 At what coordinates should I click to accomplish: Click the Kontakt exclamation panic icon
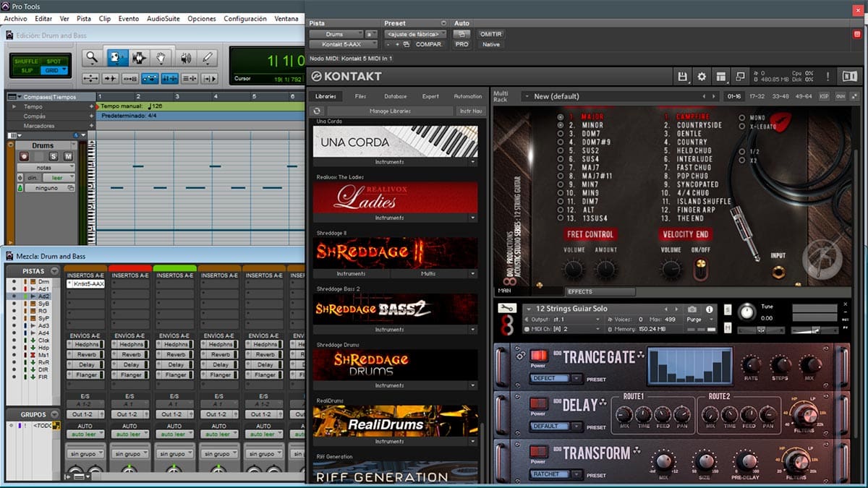point(828,76)
